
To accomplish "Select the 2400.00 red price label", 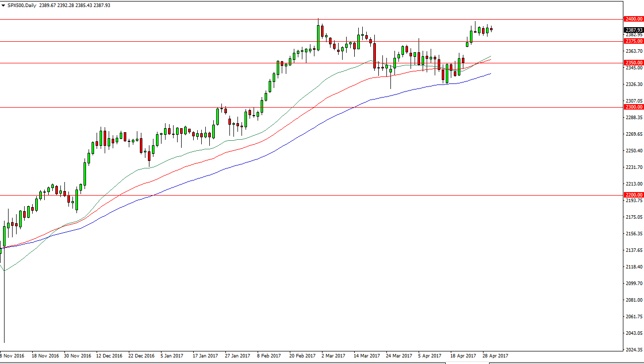I will [634, 19].
